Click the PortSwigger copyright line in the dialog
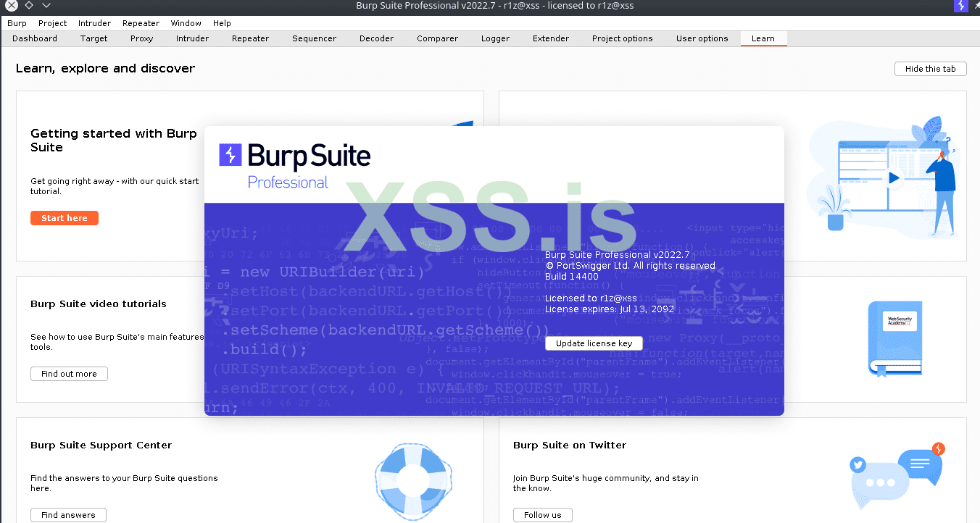This screenshot has width=980, height=523. 631,266
